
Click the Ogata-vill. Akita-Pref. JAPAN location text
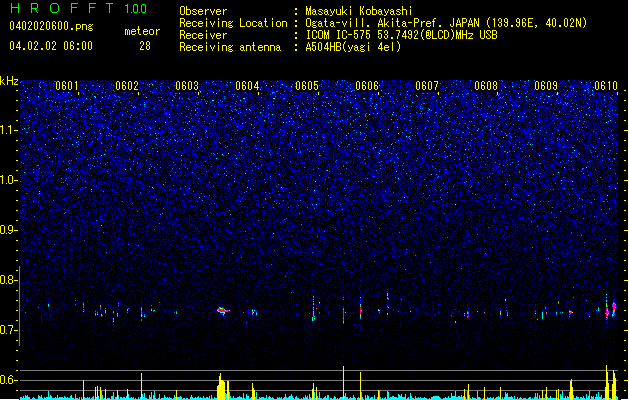pos(446,23)
